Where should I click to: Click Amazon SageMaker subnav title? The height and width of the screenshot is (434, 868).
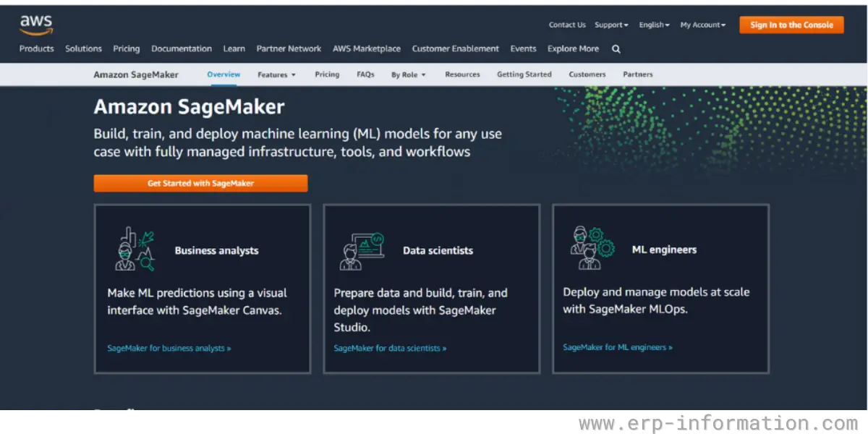tap(136, 75)
